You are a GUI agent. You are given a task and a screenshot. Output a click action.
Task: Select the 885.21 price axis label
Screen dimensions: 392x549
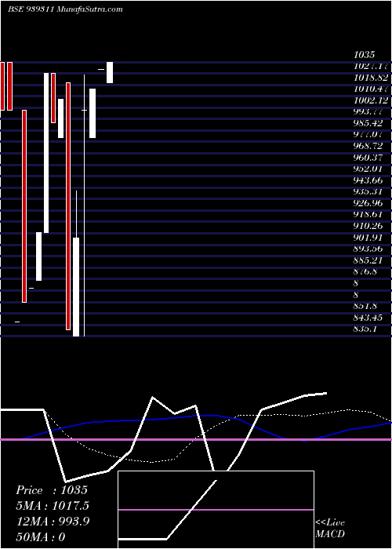pyautogui.click(x=368, y=260)
